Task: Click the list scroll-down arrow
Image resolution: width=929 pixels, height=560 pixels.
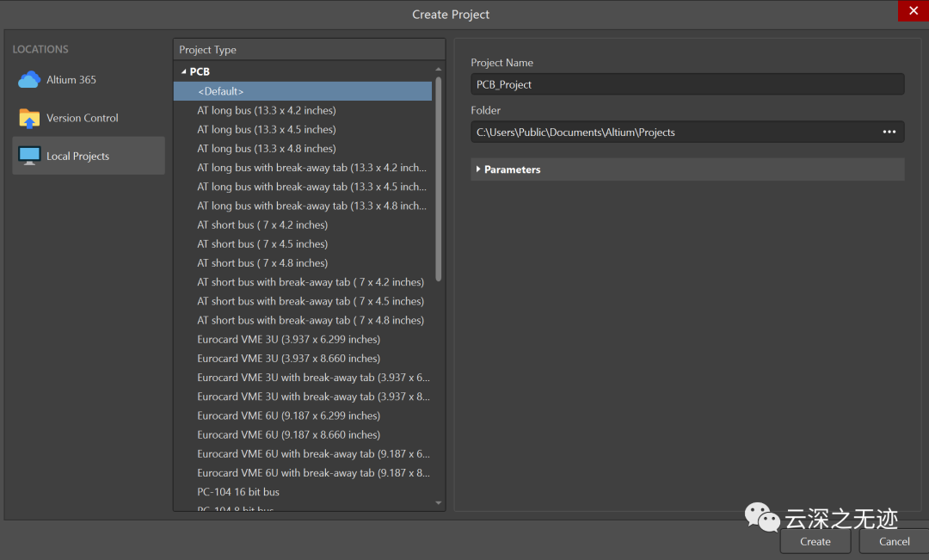Action: click(x=439, y=503)
